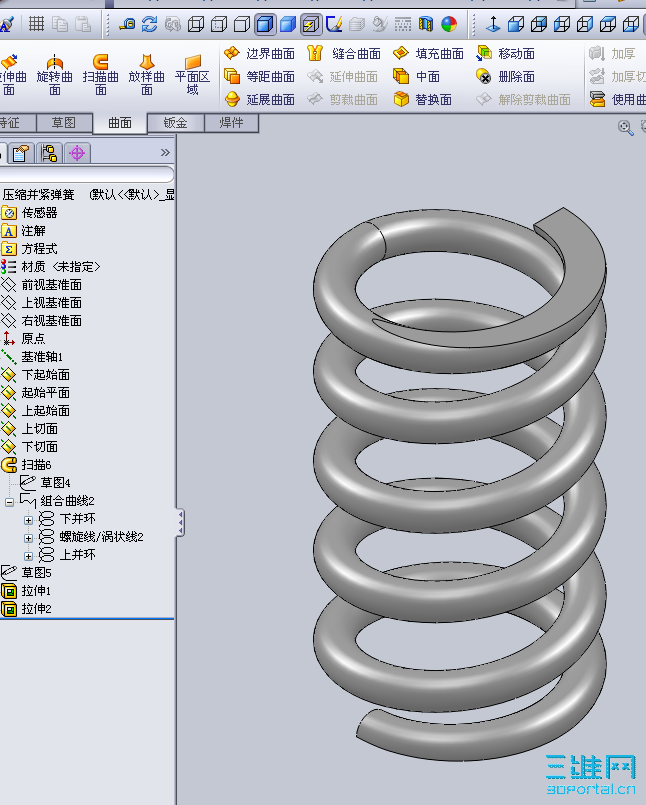Select 方程式 in the feature tree
Viewport: 646px width, 805px height.
click(x=29, y=249)
